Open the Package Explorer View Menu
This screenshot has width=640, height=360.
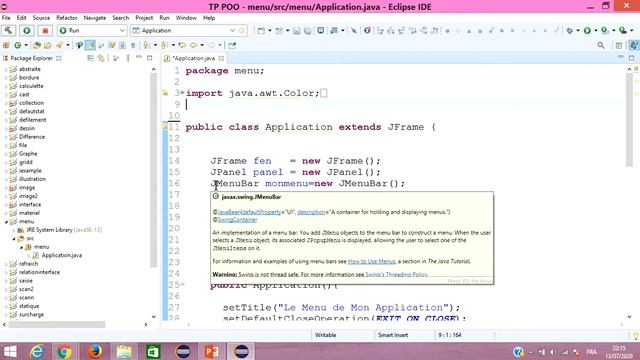(128, 58)
